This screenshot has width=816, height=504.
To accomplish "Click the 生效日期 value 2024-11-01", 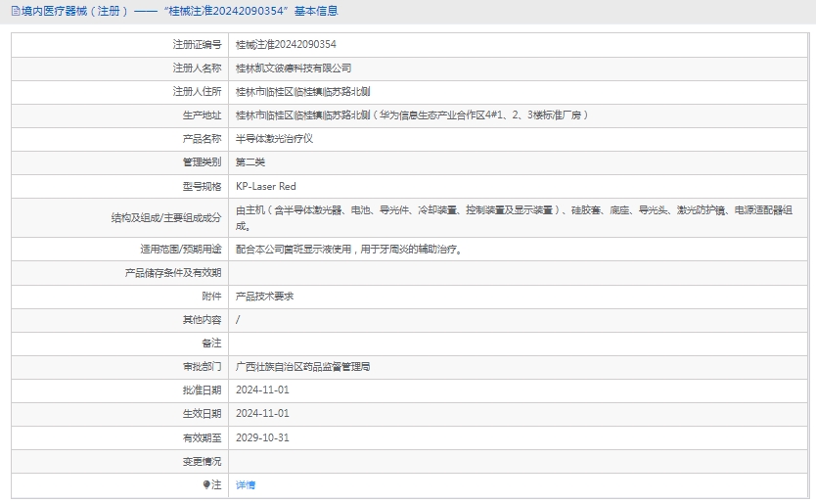I will [x=262, y=414].
